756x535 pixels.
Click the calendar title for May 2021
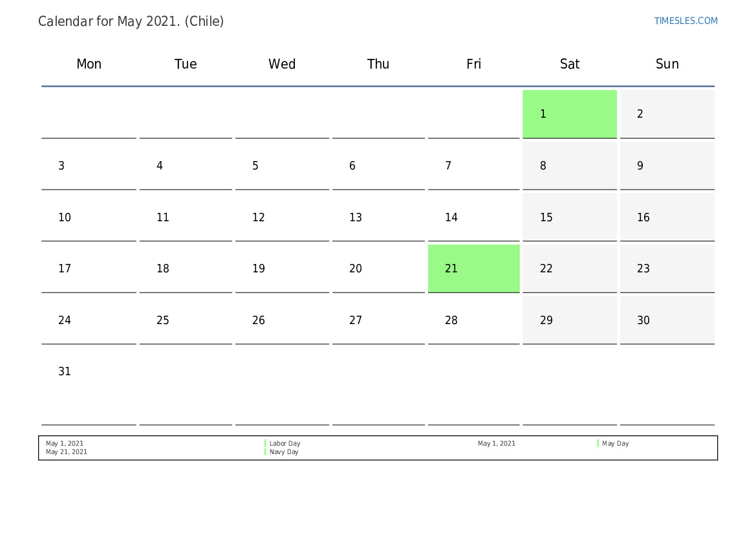pos(131,21)
